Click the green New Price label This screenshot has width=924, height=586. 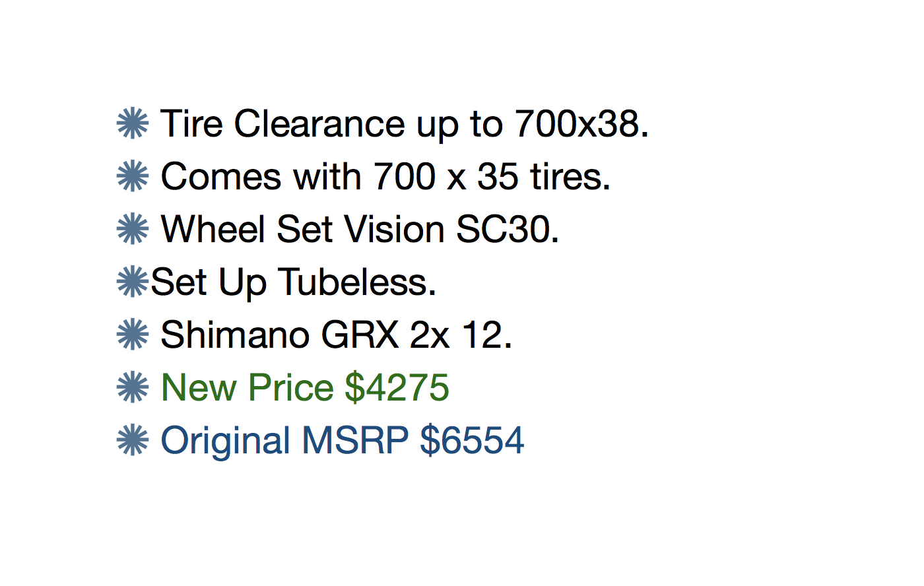(x=247, y=387)
